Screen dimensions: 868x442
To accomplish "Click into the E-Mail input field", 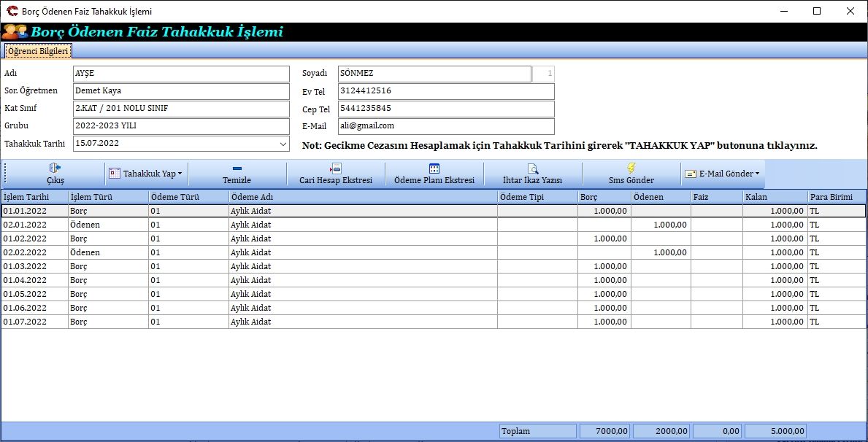I will coord(445,127).
